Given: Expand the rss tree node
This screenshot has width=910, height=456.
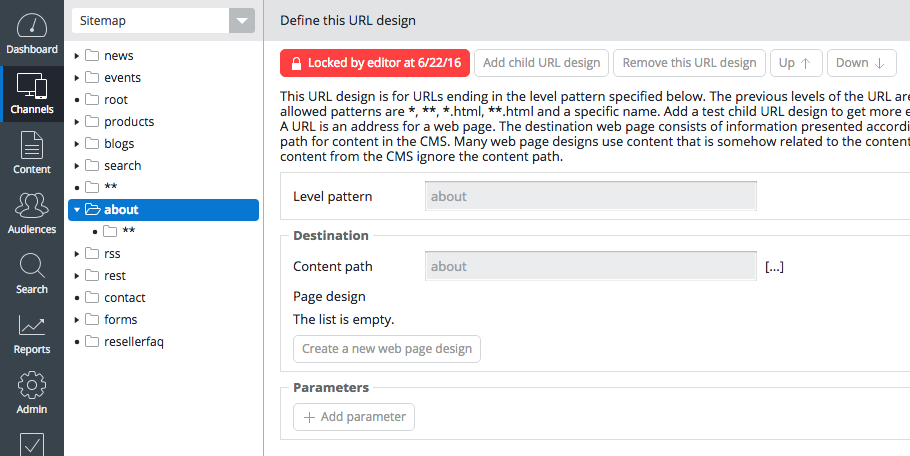Looking at the screenshot, I should [x=77, y=254].
